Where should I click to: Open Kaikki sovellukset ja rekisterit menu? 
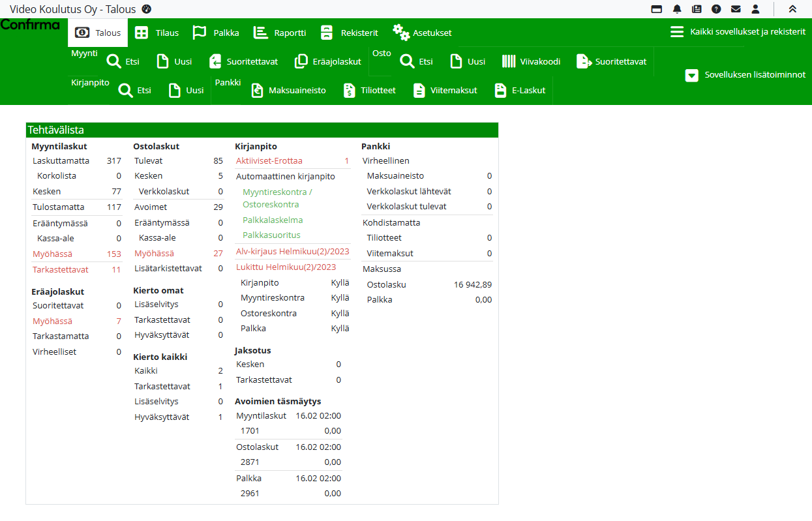738,32
